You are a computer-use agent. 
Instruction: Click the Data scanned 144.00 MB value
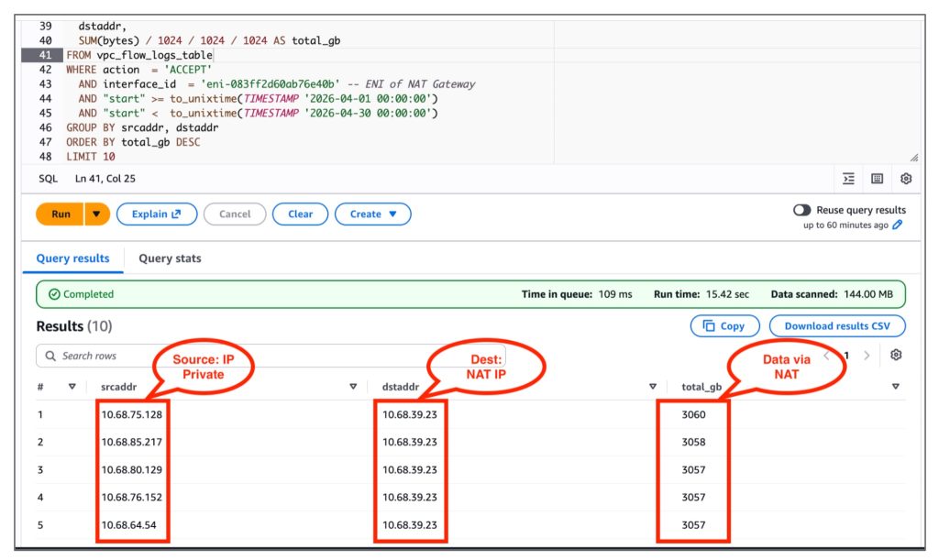point(867,294)
